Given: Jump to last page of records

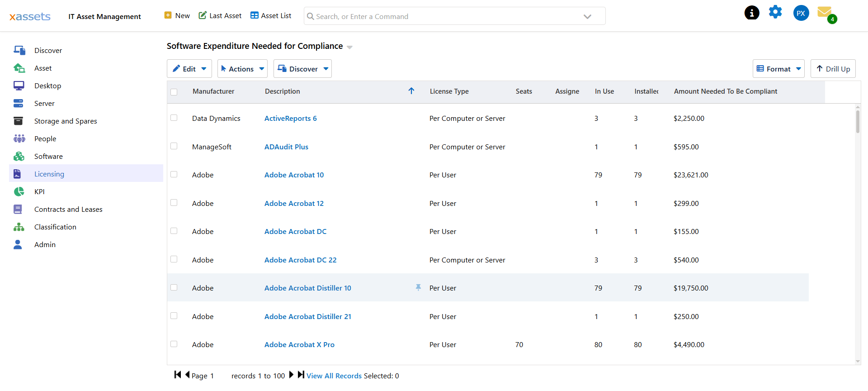Looking at the screenshot, I should coord(301,375).
